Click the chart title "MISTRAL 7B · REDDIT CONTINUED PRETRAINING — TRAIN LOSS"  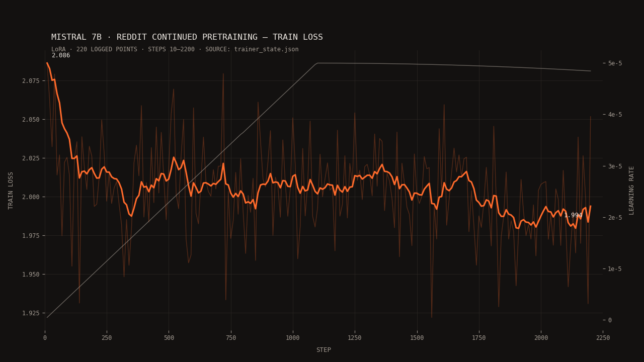(187, 37)
